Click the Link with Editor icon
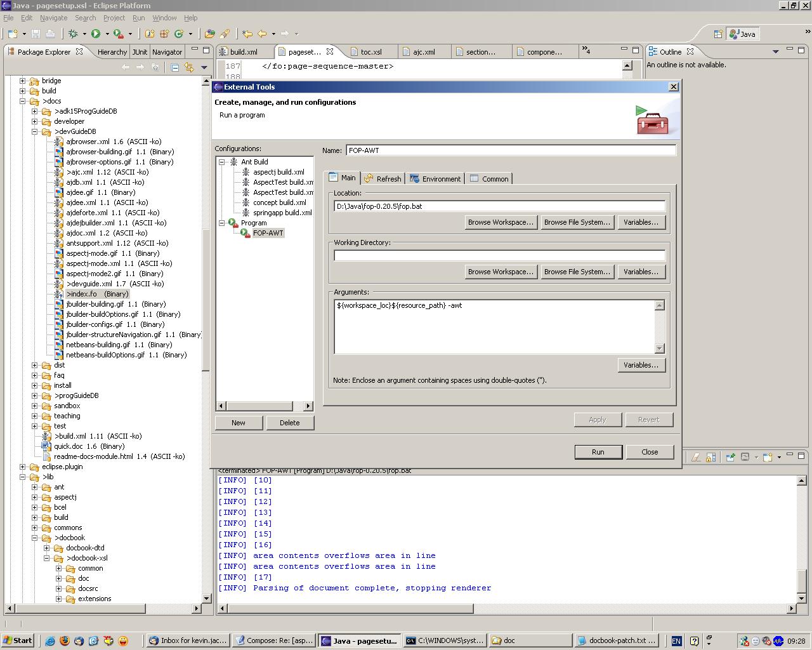812x650 pixels. [x=188, y=67]
